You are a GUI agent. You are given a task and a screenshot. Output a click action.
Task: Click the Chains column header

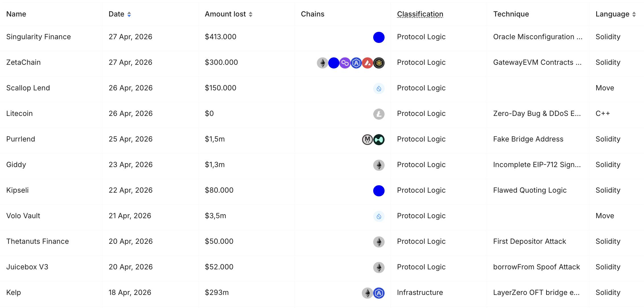[x=312, y=14]
